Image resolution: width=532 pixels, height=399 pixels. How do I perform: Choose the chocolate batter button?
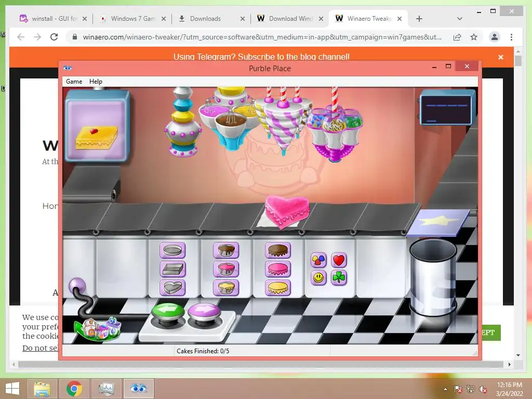click(x=225, y=250)
